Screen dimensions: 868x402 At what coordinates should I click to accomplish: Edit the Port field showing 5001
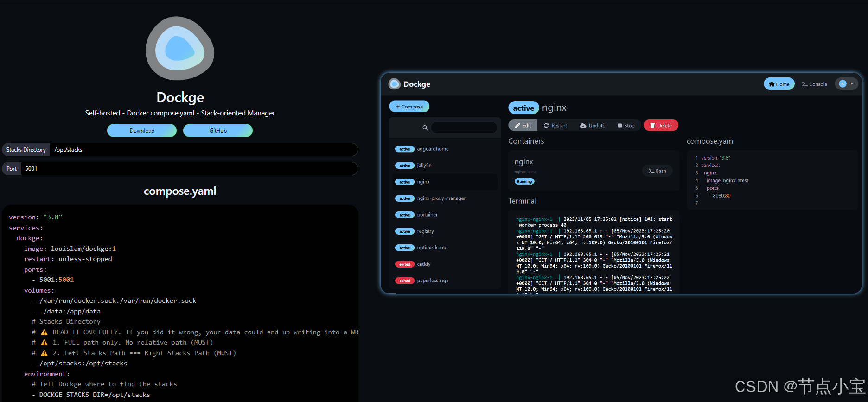click(189, 169)
